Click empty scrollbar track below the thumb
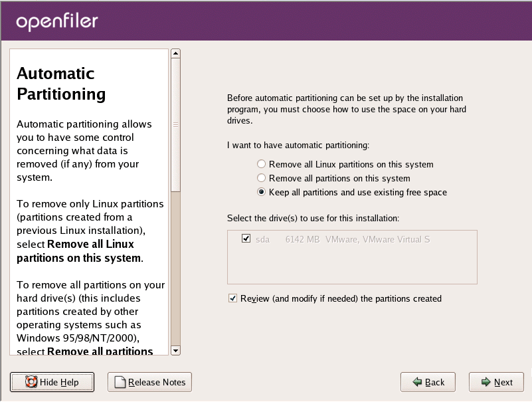Viewport: 532px width, 402px height. pyautogui.click(x=176, y=266)
